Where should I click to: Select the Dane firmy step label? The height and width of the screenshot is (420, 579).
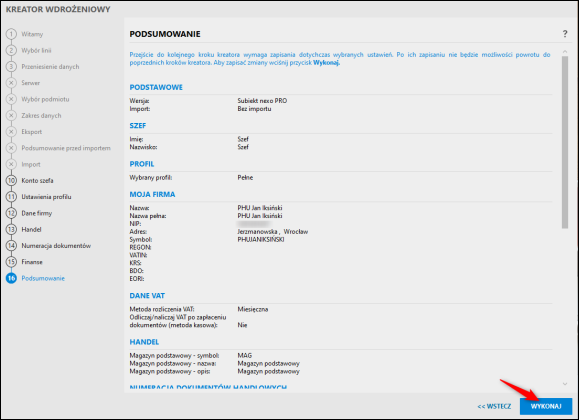37,213
